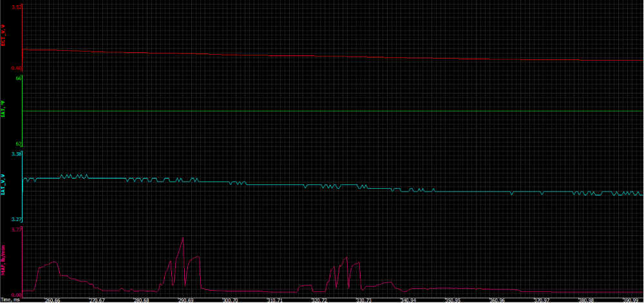Click the cyan IAT_V, V axis label
The height and width of the screenshot is (303, 644).
(x=4, y=185)
